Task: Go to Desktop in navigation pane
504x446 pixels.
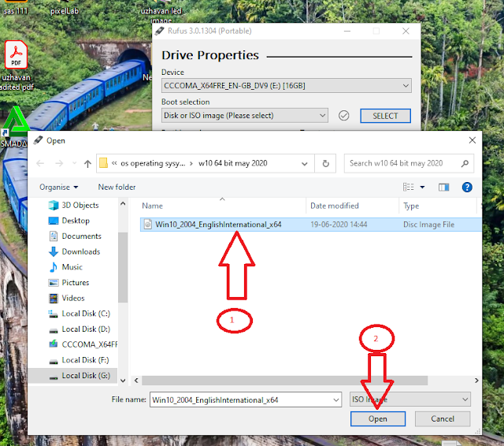Action: coord(76,221)
